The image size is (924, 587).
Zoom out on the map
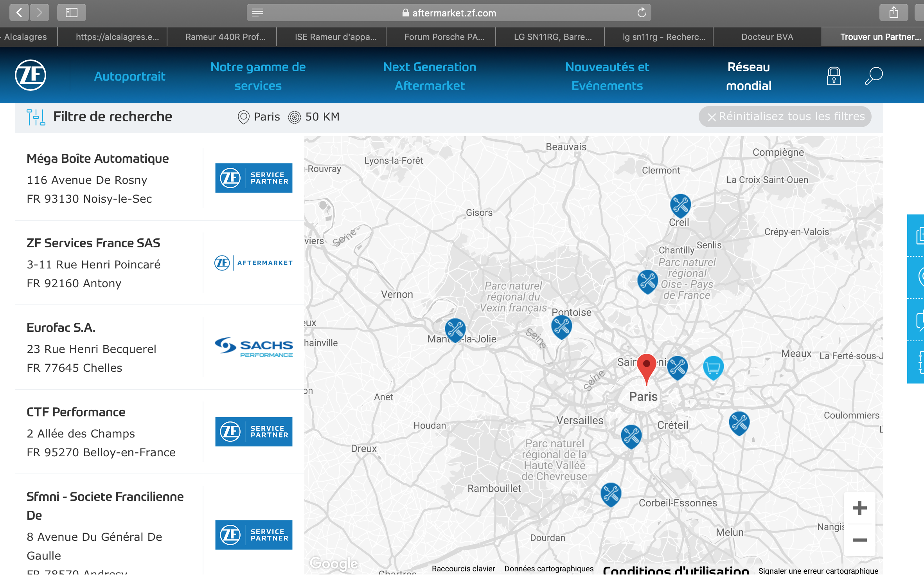point(859,540)
